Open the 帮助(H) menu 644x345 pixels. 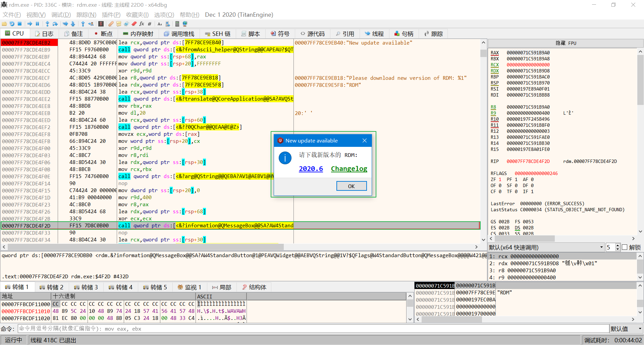pos(190,15)
